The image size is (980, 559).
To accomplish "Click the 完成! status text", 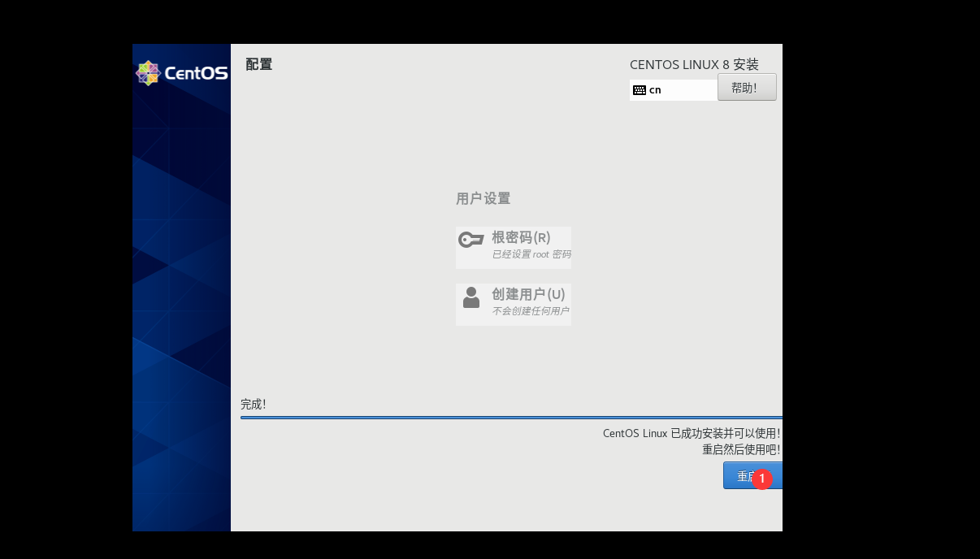I will [x=254, y=404].
